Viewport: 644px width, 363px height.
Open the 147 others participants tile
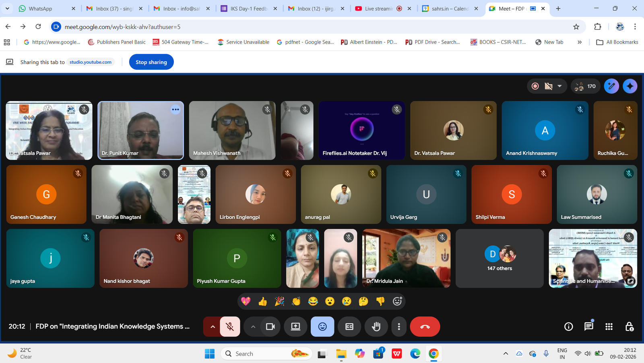tap(500, 258)
